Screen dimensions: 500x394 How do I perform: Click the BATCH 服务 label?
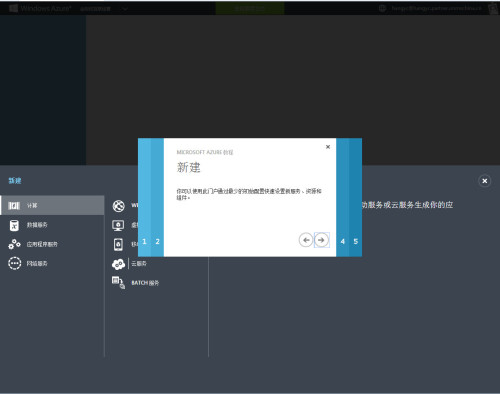point(145,283)
